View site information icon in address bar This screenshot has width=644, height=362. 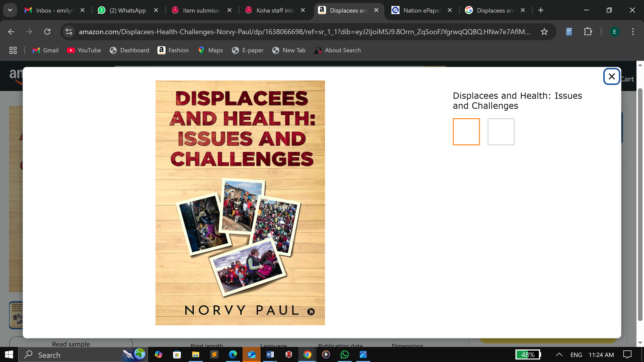click(x=69, y=32)
